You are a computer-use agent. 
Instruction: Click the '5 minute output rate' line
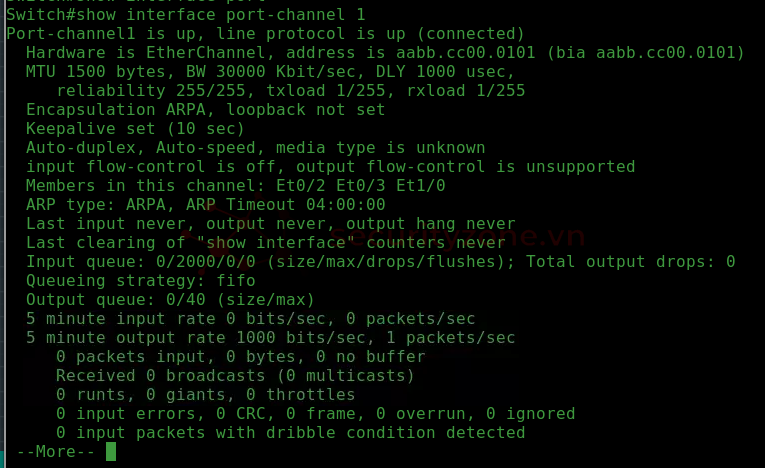pyautogui.click(x=270, y=338)
